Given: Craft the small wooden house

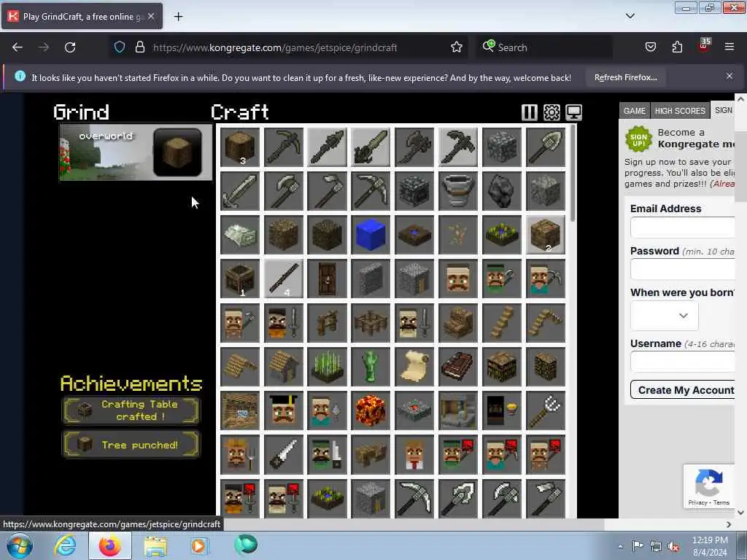Looking at the screenshot, I should tap(284, 367).
